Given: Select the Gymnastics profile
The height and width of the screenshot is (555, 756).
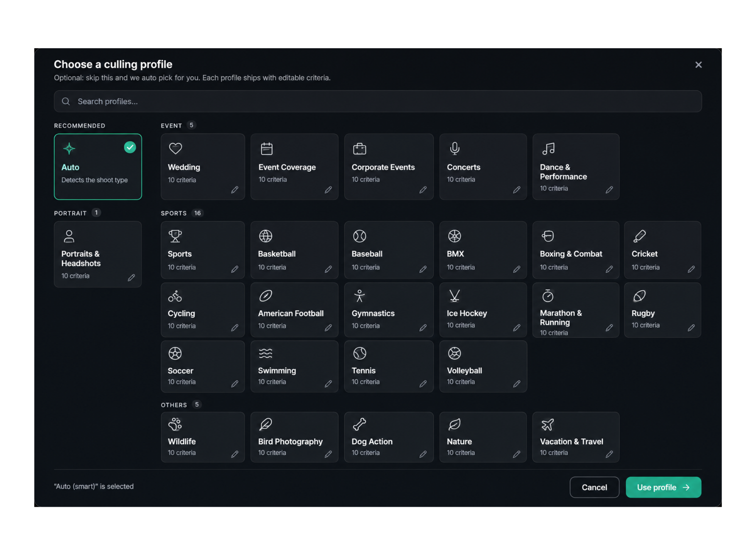Looking at the screenshot, I should (389, 310).
